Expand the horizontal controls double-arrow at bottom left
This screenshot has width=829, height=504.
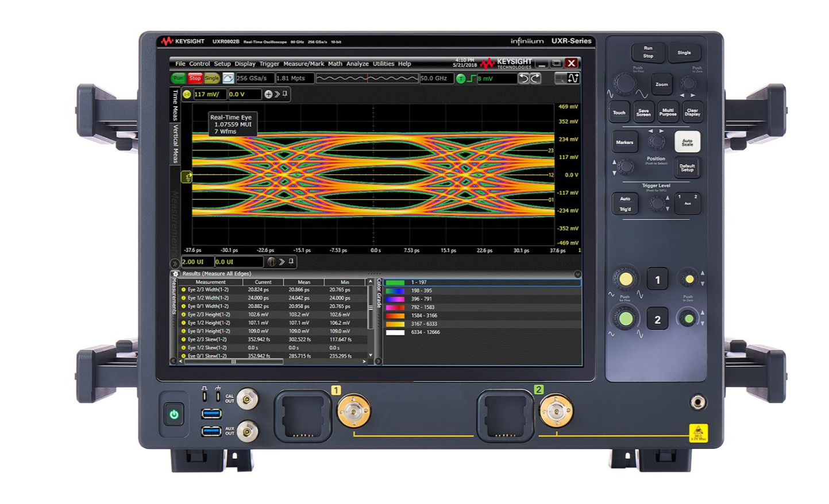pyautogui.click(x=175, y=263)
